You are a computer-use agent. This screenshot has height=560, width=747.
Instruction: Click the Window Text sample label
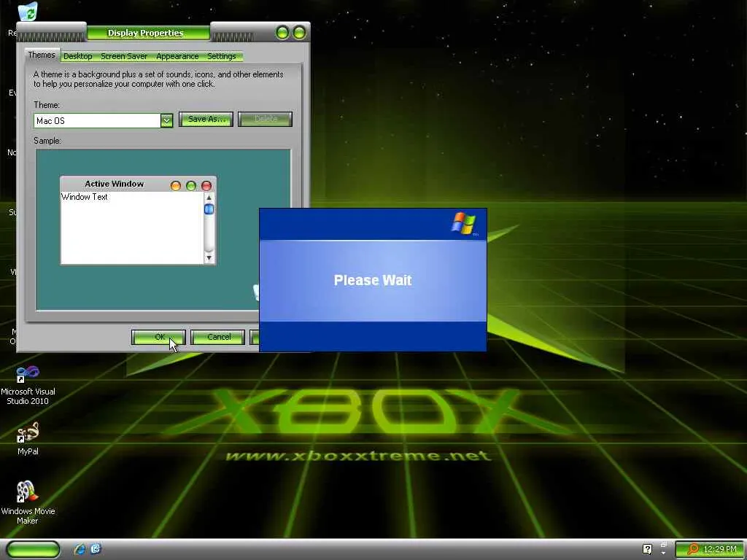tap(85, 197)
